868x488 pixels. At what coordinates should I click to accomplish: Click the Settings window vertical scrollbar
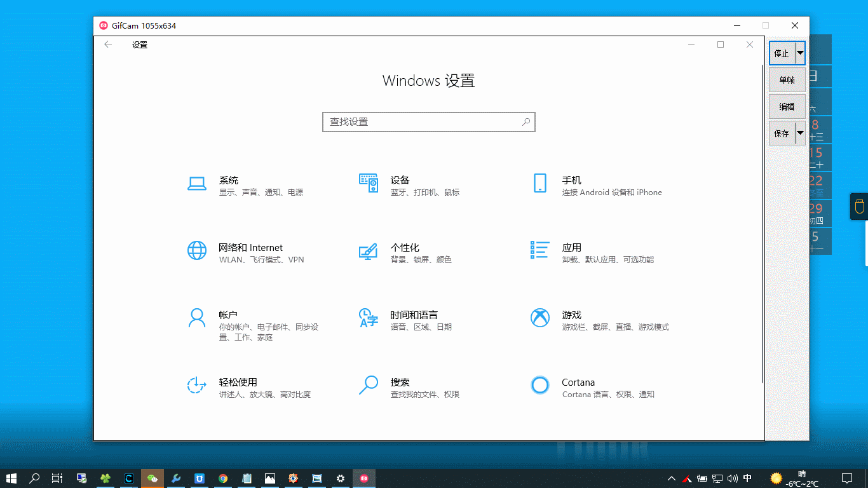763,222
